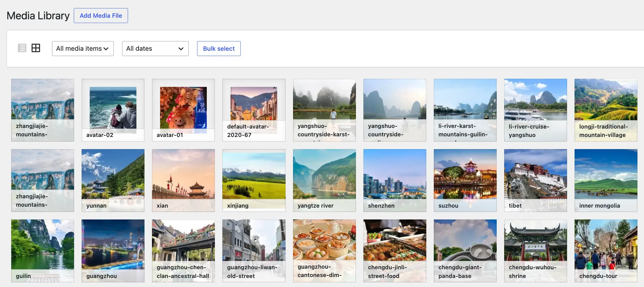Image resolution: width=644 pixels, height=287 pixels.
Task: Select the chengdu-giant-panda-base image
Action: tap(465, 251)
